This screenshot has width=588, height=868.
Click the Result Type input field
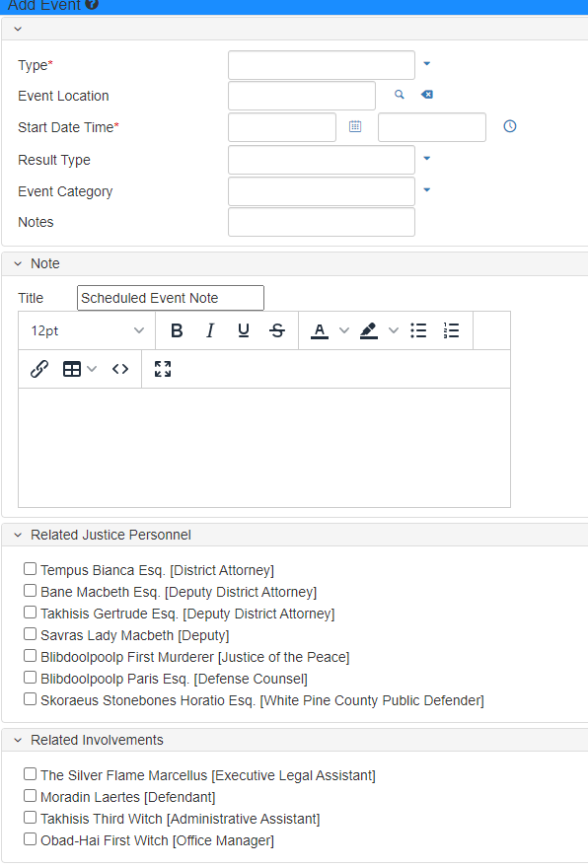tap(321, 160)
